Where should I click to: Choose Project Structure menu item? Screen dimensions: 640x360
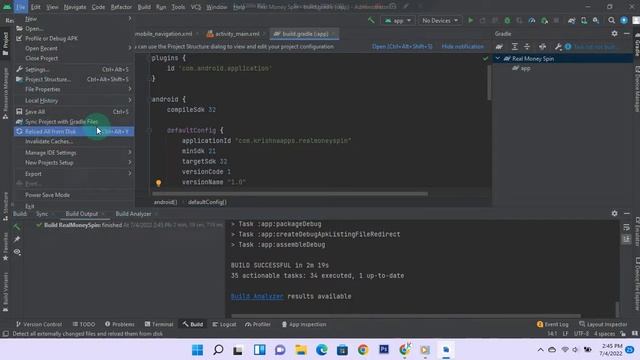coord(73,79)
